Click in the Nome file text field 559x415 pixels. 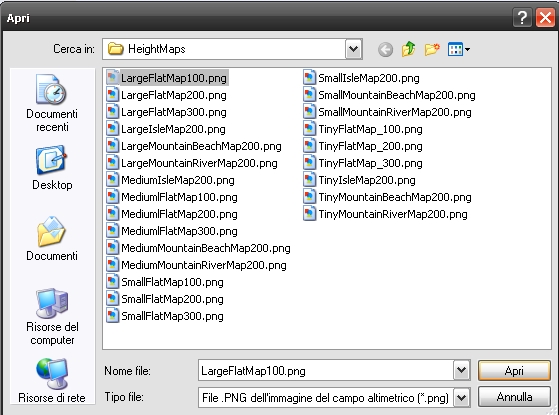click(x=326, y=370)
